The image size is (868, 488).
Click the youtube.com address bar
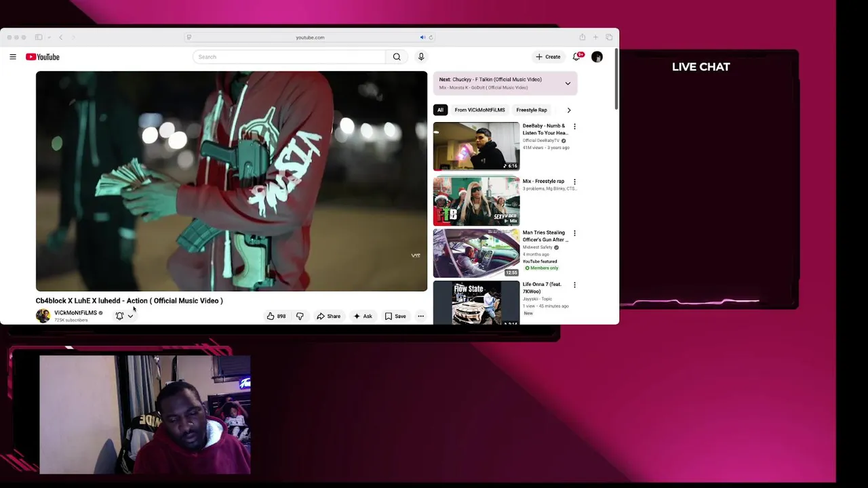310,37
